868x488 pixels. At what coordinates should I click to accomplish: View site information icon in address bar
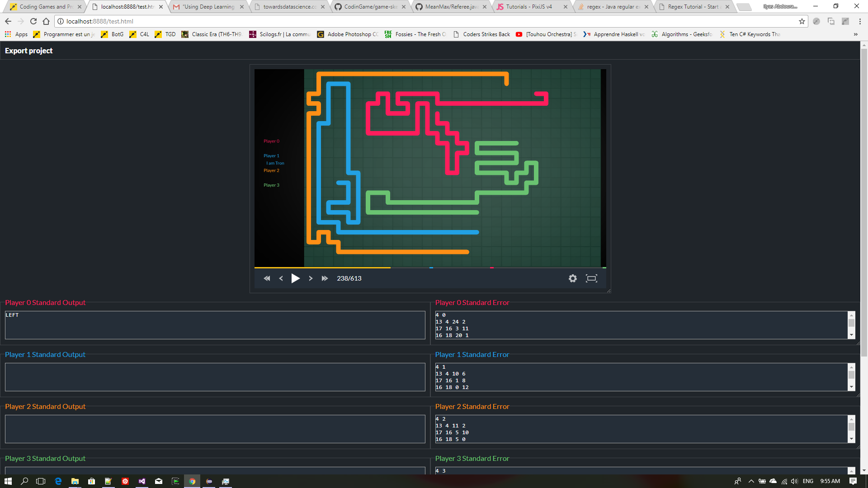[61, 21]
